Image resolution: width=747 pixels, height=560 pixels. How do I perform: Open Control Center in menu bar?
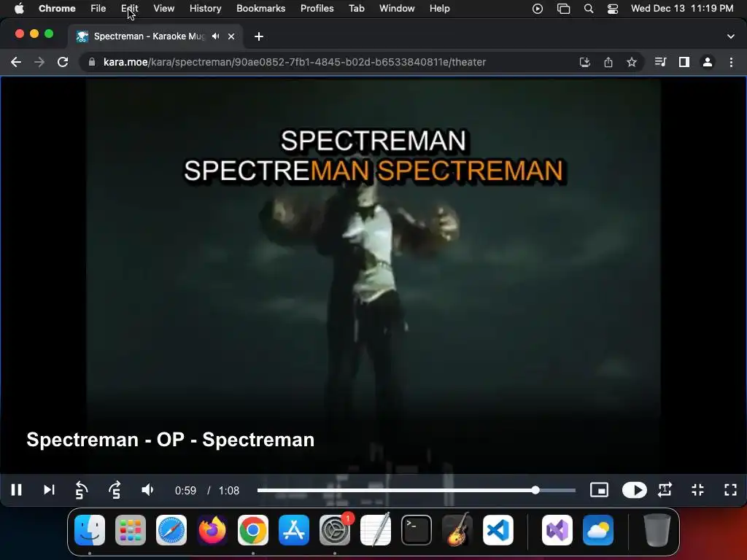(613, 9)
